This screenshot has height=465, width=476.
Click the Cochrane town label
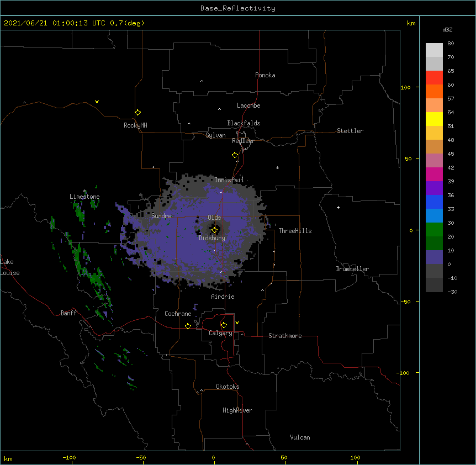178,314
